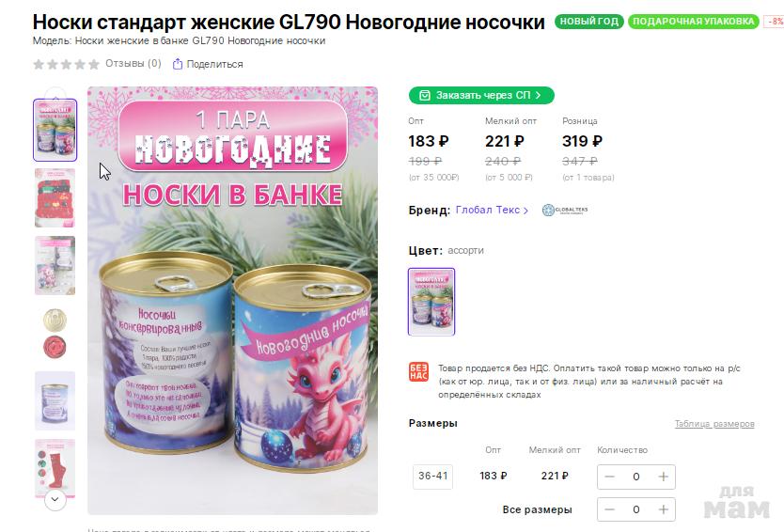
Task: Select the ассорти color swatch
Action: pos(431,302)
